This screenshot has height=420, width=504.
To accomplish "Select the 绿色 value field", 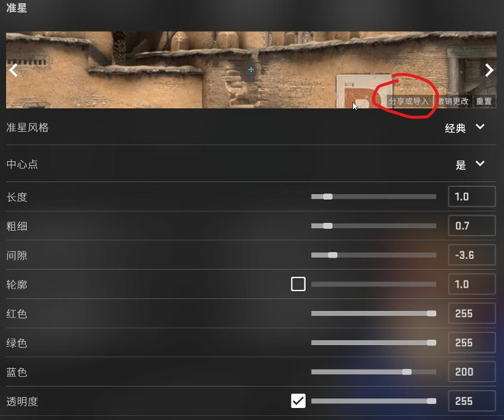I will [x=472, y=343].
